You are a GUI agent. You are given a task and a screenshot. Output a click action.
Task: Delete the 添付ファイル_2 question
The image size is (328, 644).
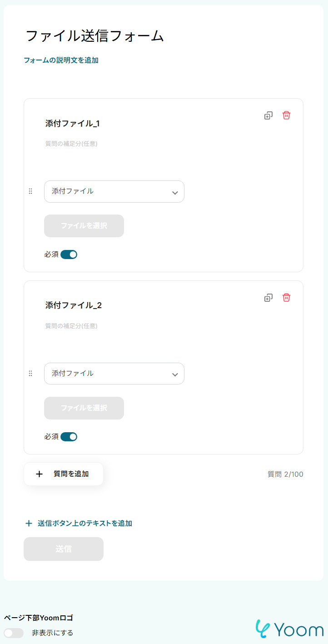click(x=286, y=298)
